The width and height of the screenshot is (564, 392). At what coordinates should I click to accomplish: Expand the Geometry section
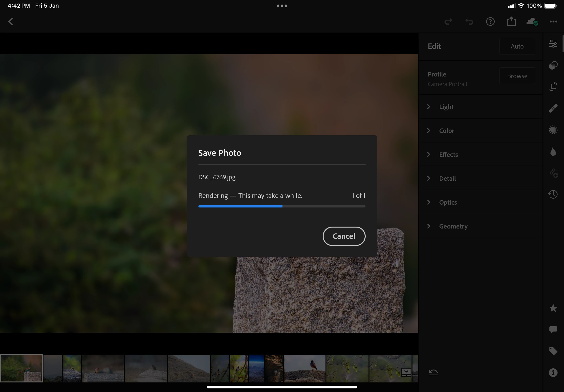pos(453,226)
